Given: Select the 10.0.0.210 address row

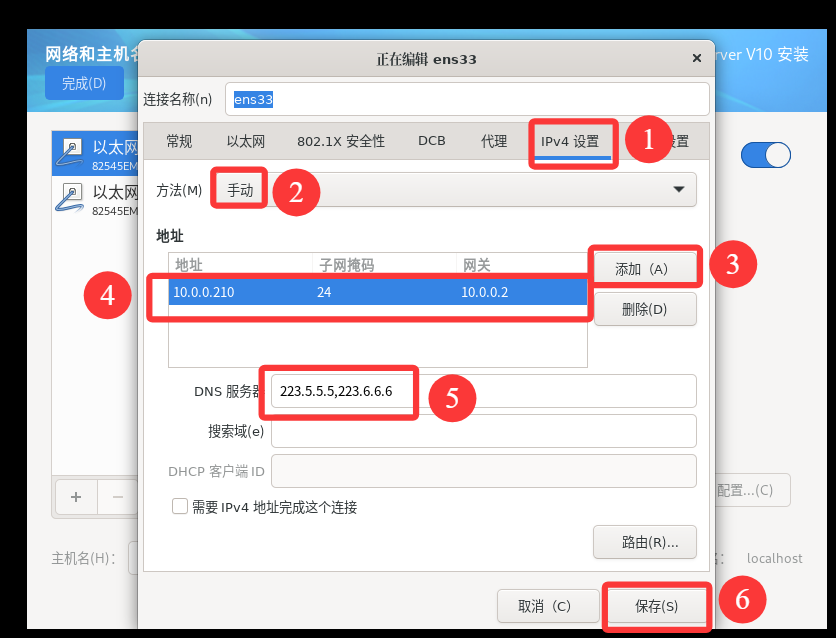Looking at the screenshot, I should click(x=370, y=292).
